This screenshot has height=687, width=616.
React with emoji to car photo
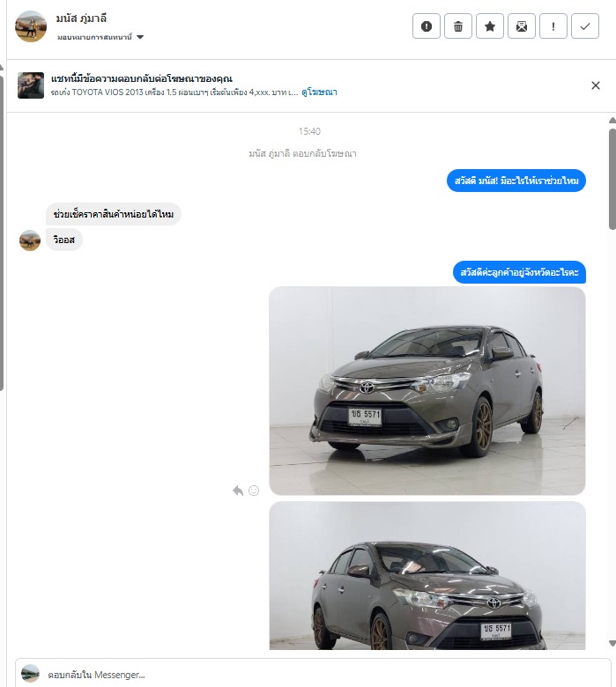(254, 491)
